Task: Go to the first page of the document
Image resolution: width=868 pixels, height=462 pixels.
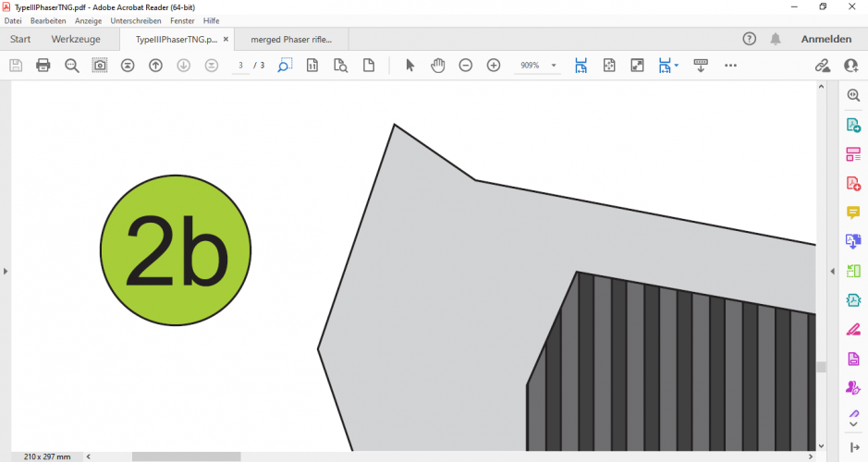Action: (128, 66)
